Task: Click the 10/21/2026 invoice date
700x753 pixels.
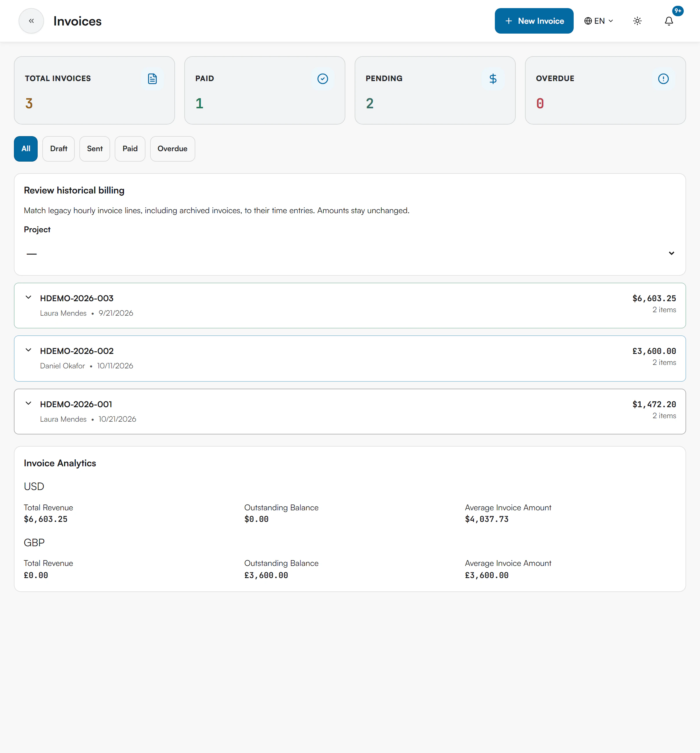Action: 117,419
